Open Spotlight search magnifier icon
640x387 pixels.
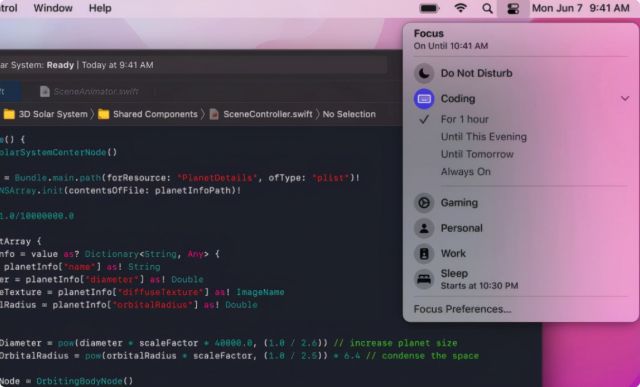click(x=487, y=8)
